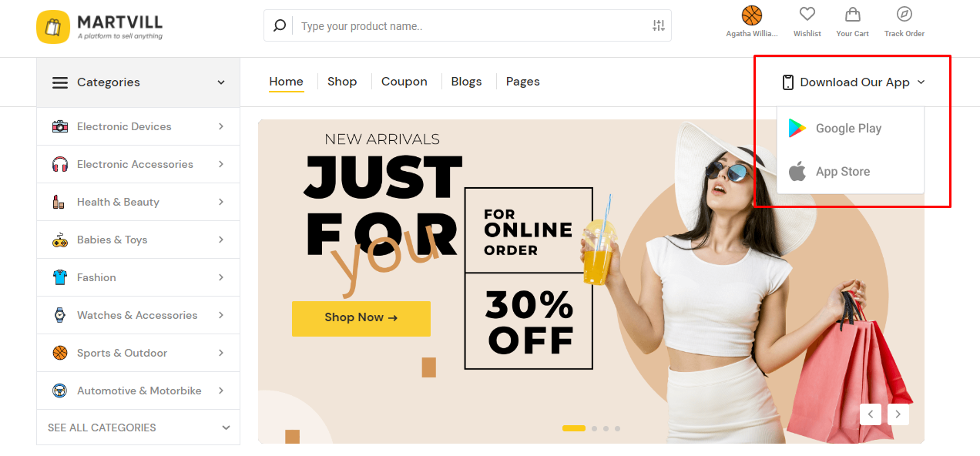Screen dimensions: 980x456
Task: Click the product name search field
Action: pos(472,25)
